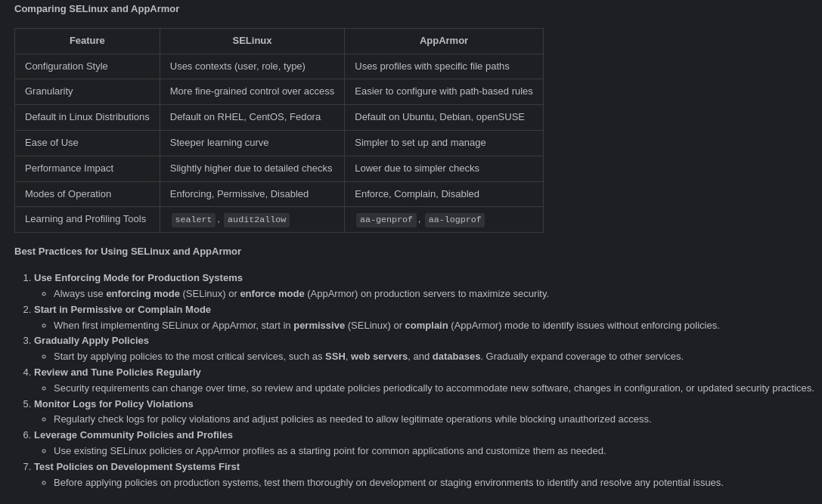Image resolution: width=822 pixels, height=504 pixels.
Task: Click the 'Configuration Style' table cell
Action: tap(67, 66)
